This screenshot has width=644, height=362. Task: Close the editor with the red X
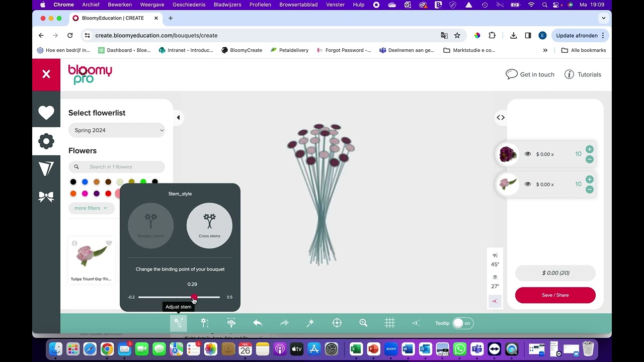point(46,74)
